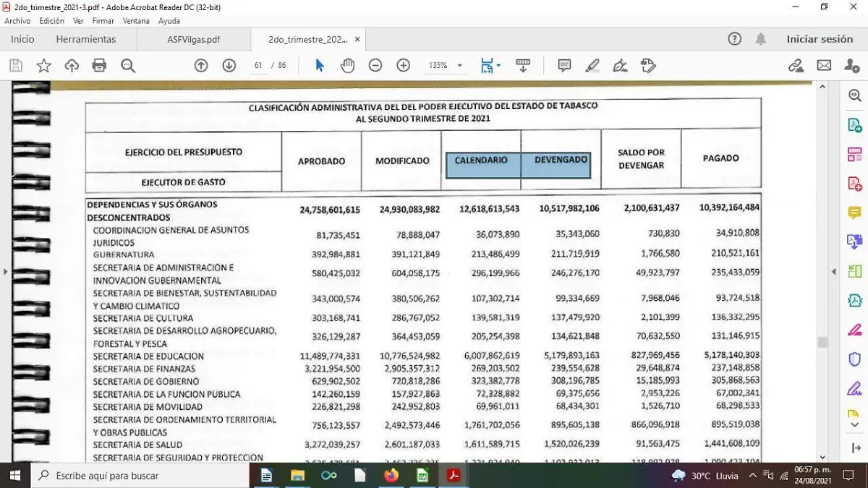868x488 pixels.
Task: Click the Print file icon
Action: tap(99, 66)
